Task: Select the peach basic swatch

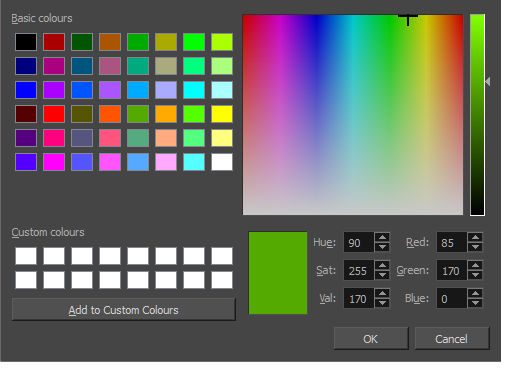Action: coord(166,138)
